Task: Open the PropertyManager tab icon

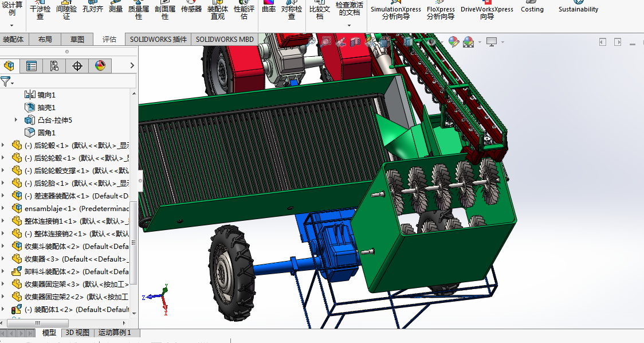Action: click(32, 66)
